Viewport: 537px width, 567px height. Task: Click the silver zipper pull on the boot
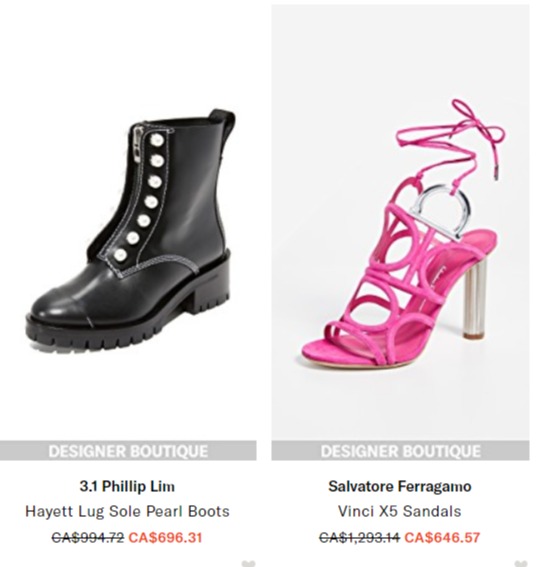137,142
